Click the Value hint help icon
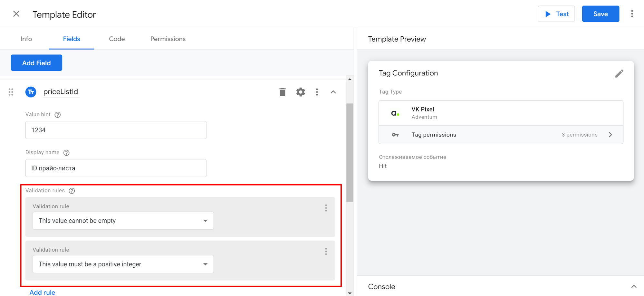 tap(58, 115)
